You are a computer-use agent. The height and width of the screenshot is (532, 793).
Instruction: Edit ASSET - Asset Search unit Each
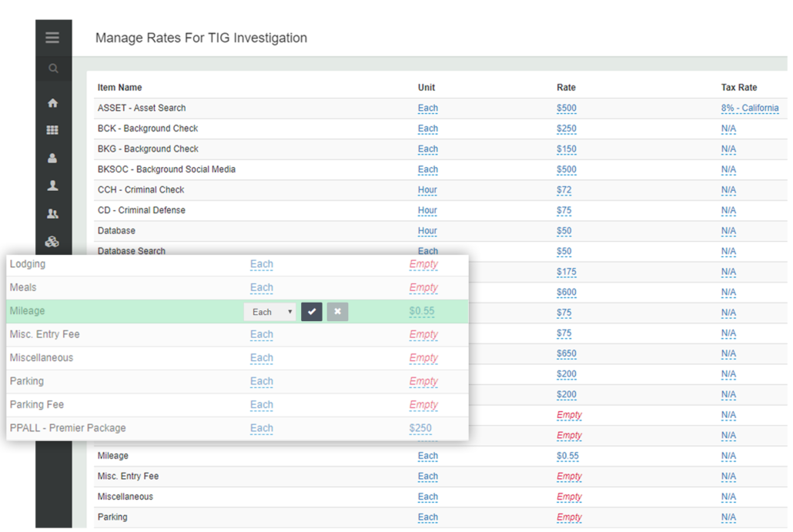click(428, 109)
